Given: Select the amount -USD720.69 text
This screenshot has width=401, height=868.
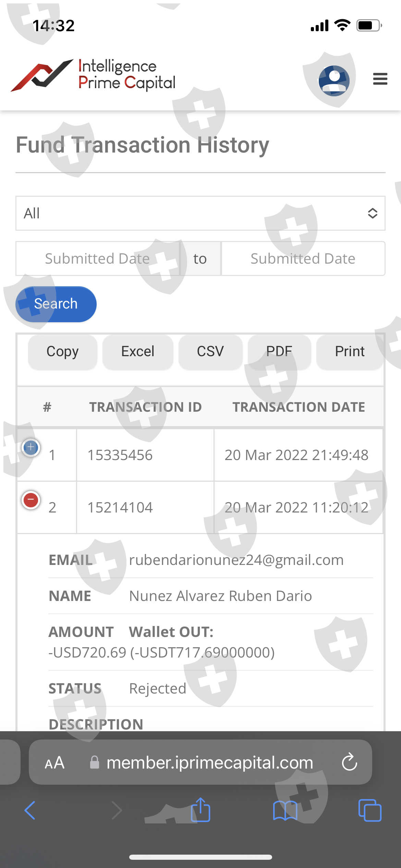Looking at the screenshot, I should (87, 652).
